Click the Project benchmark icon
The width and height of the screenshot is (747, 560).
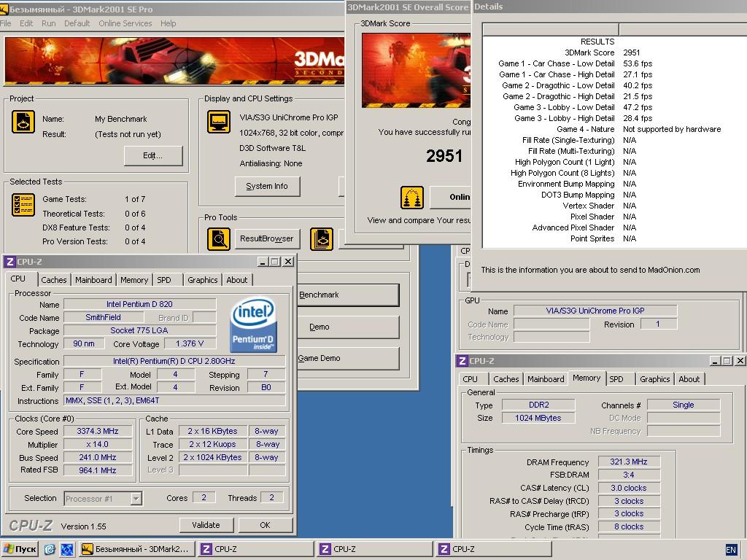pos(23,122)
